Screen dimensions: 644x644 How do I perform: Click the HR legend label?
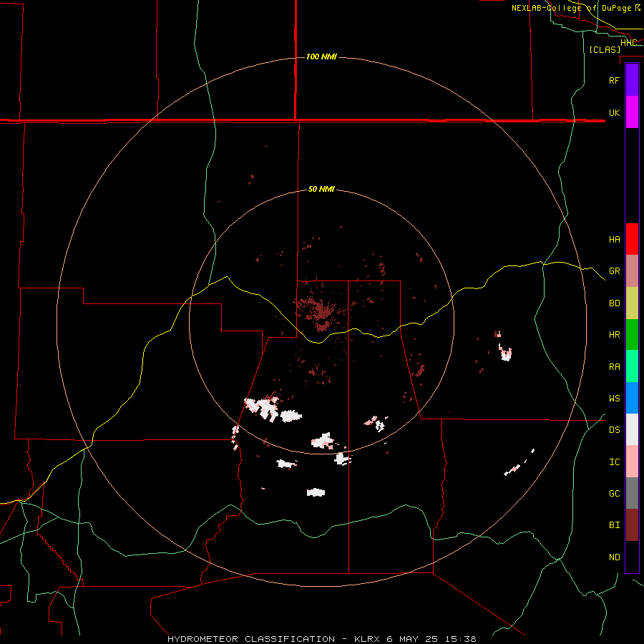614,335
